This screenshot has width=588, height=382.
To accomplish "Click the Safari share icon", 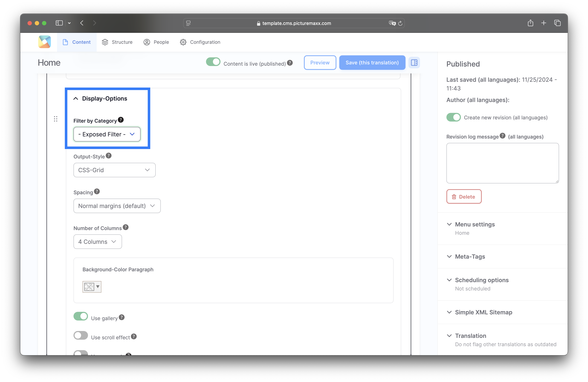I will pos(530,23).
